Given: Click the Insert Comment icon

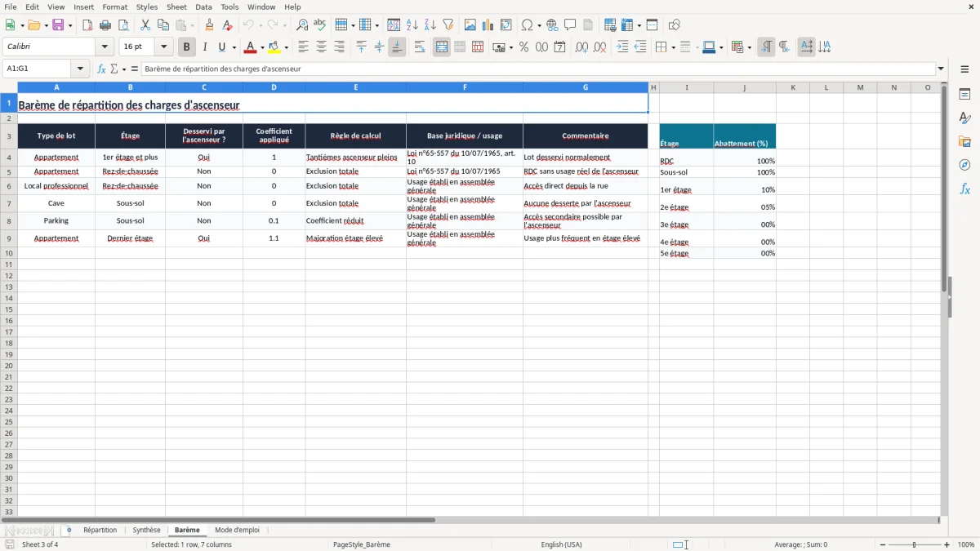Looking at the screenshot, I should point(570,25).
